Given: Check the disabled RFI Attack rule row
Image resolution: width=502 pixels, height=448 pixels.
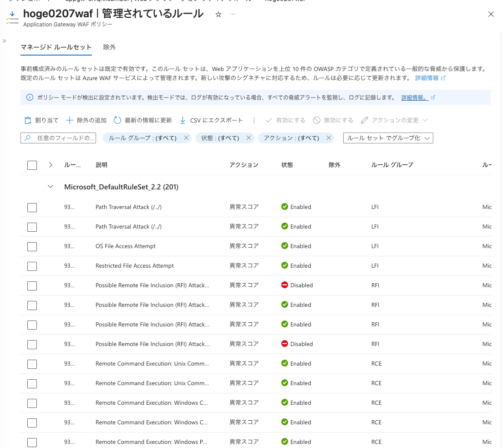Looking at the screenshot, I should coord(32,285).
